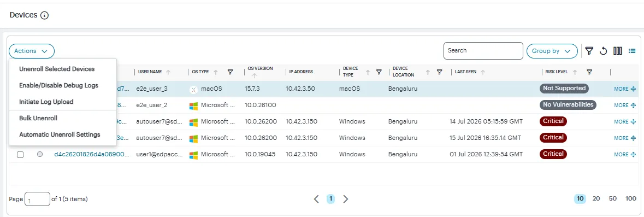
Task: Go to the previous page arrow
Action: click(316, 199)
